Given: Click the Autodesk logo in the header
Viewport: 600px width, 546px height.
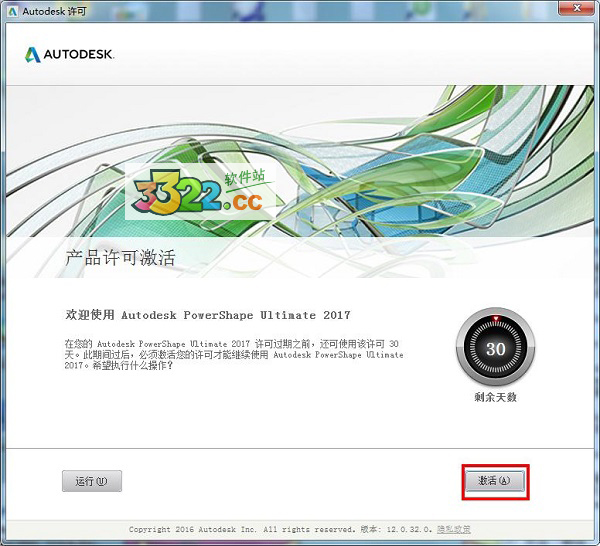Looking at the screenshot, I should pos(69,55).
